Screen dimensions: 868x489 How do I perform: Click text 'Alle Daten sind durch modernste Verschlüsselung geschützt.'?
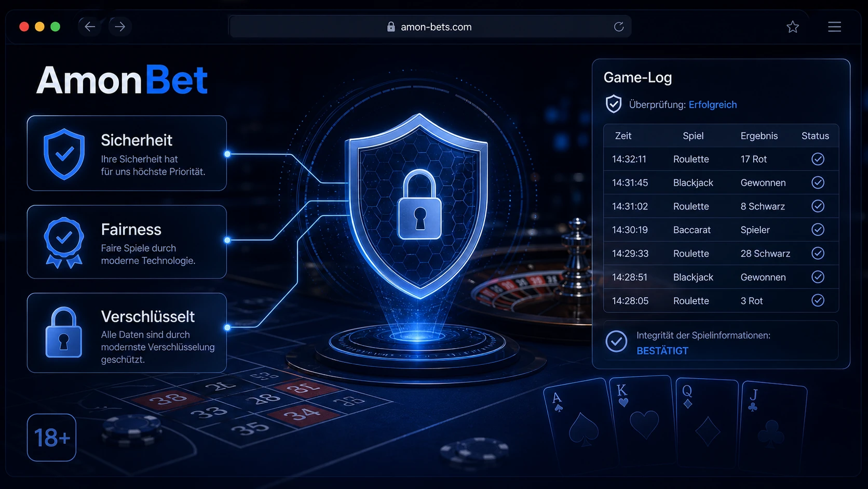(158, 347)
